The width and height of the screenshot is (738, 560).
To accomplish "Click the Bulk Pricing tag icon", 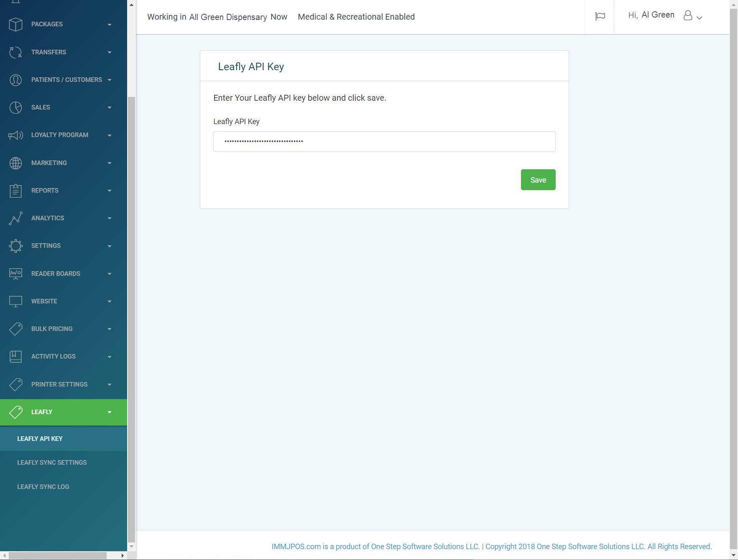I will tap(15, 329).
